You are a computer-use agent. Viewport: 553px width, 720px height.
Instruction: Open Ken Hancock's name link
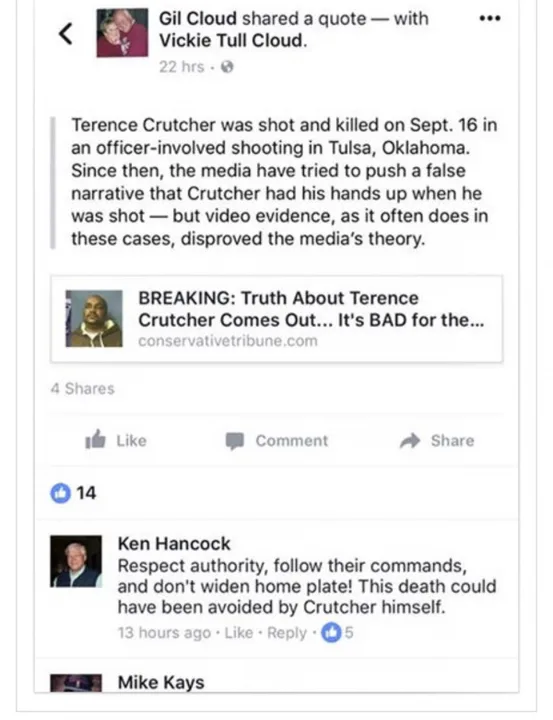[174, 544]
